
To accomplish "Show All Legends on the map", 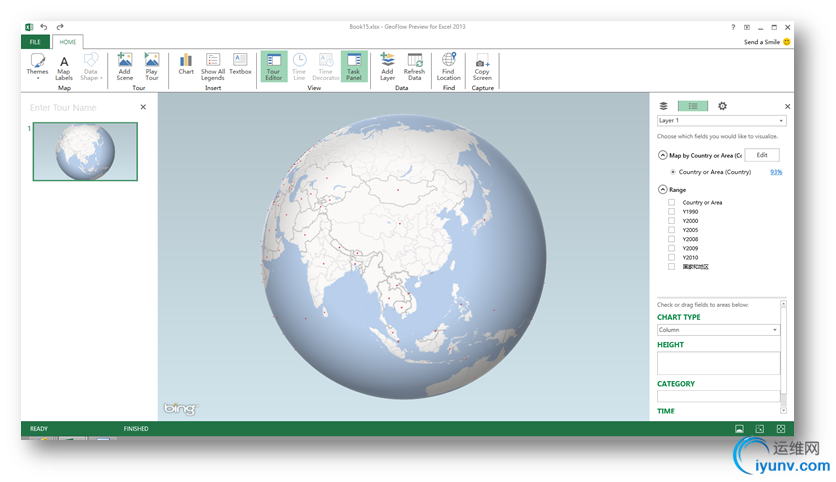I will [213, 67].
